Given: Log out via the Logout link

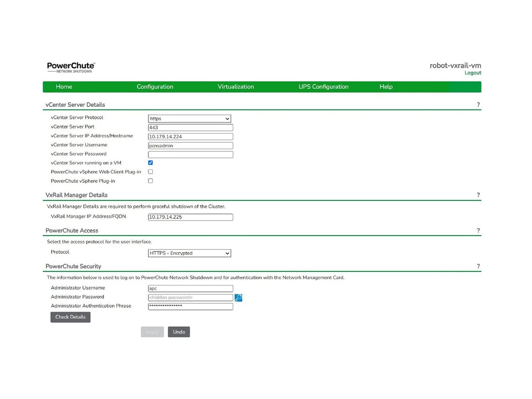Looking at the screenshot, I should (x=473, y=73).
